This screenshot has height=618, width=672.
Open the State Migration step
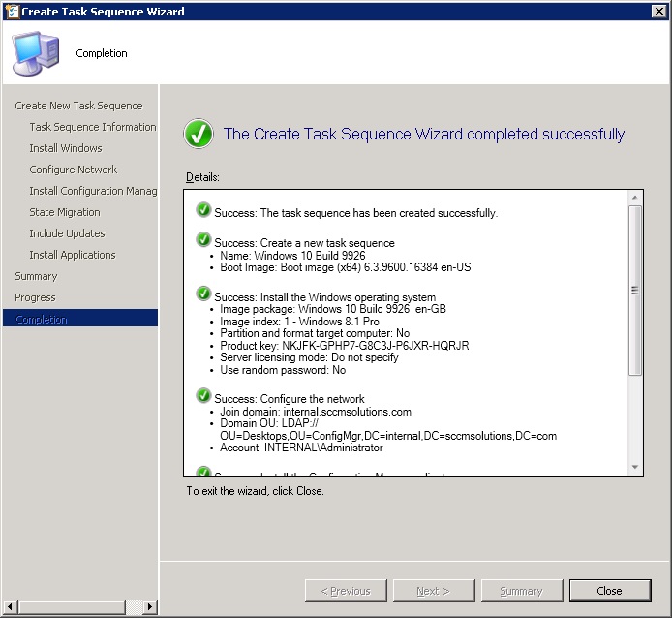click(x=64, y=212)
